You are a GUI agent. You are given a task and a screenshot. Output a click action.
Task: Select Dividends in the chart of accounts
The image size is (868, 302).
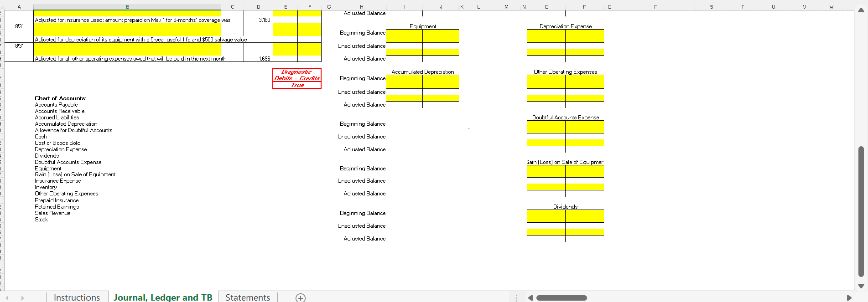point(47,156)
